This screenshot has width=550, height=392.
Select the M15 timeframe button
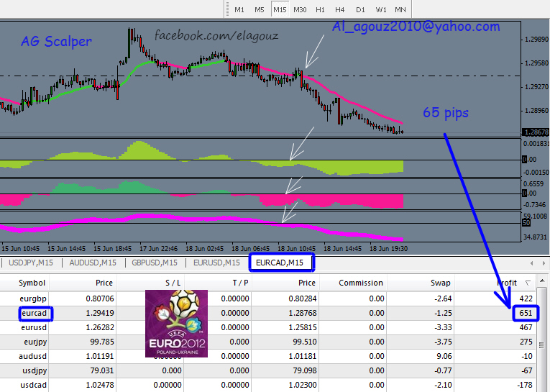(280, 9)
